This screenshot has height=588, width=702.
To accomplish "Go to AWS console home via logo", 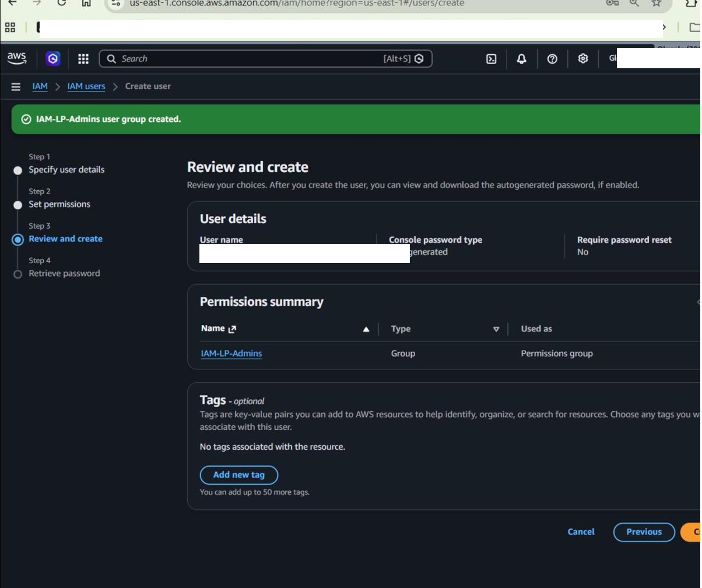I will 17,58.
